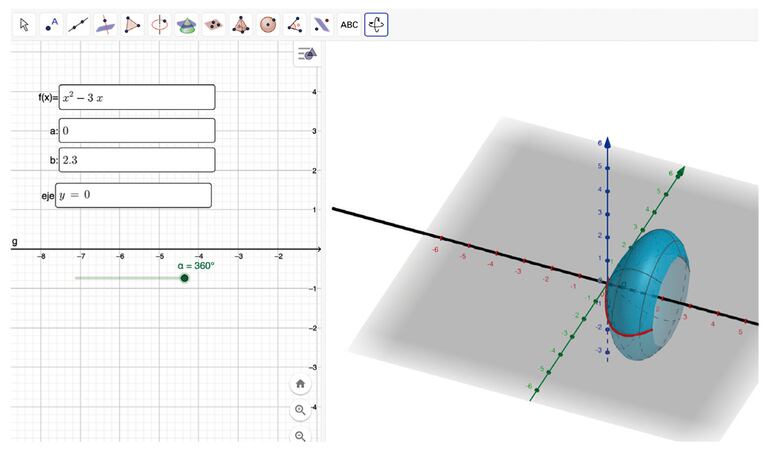Click the f(x)= label text
The image size is (770, 474).
48,97
